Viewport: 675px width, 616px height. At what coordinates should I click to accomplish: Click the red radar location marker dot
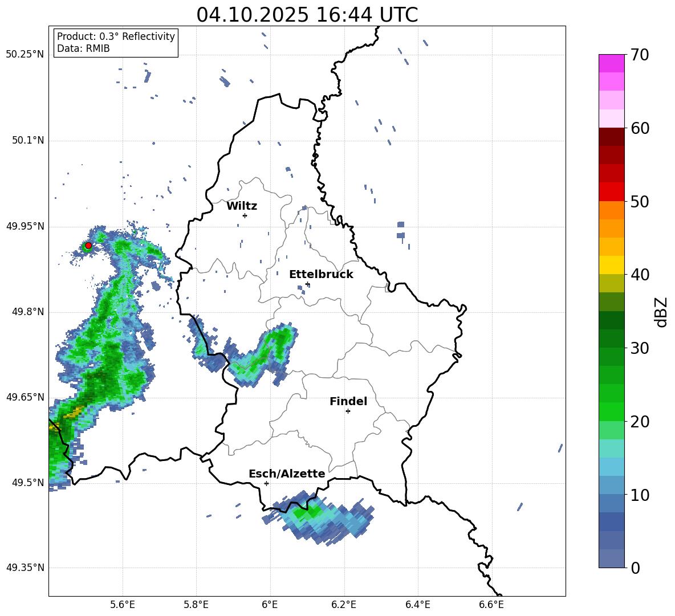tap(88, 246)
